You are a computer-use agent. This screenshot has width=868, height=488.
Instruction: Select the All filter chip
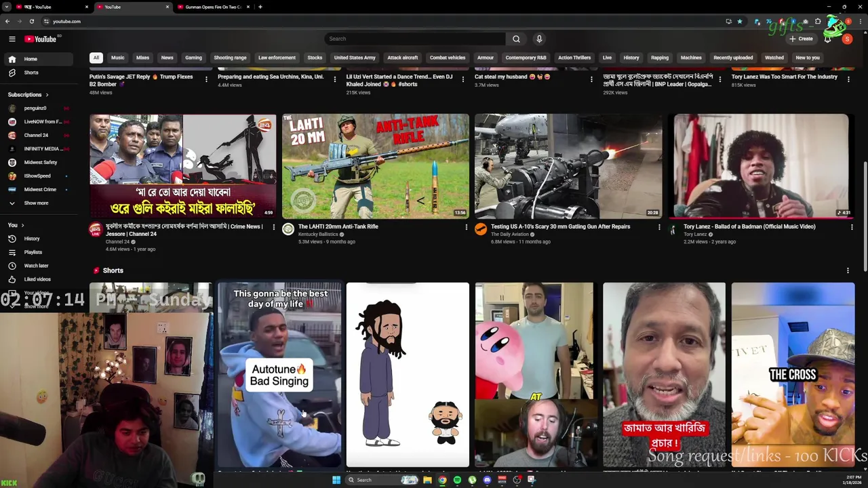(x=96, y=58)
